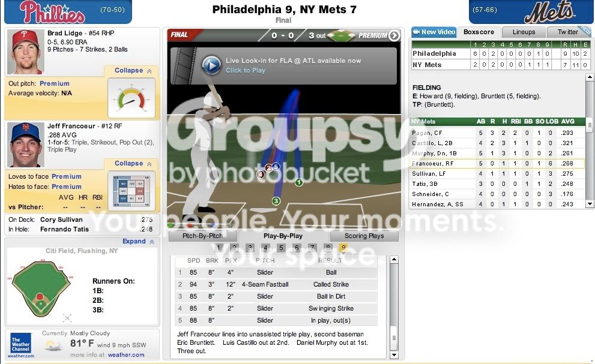Jump to inning 6
The height and width of the screenshot is (364, 595).
(x=297, y=248)
